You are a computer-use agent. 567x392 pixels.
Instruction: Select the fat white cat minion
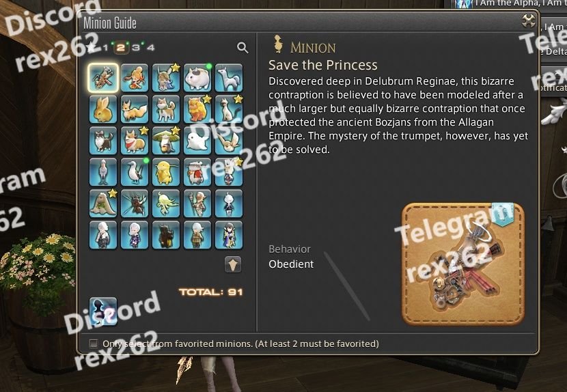pyautogui.click(x=197, y=78)
